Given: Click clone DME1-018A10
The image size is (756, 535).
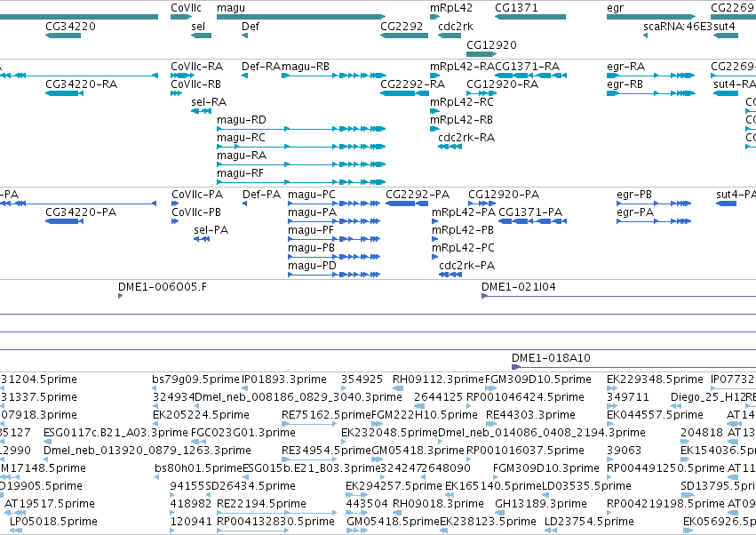Looking at the screenshot, I should tap(551, 358).
